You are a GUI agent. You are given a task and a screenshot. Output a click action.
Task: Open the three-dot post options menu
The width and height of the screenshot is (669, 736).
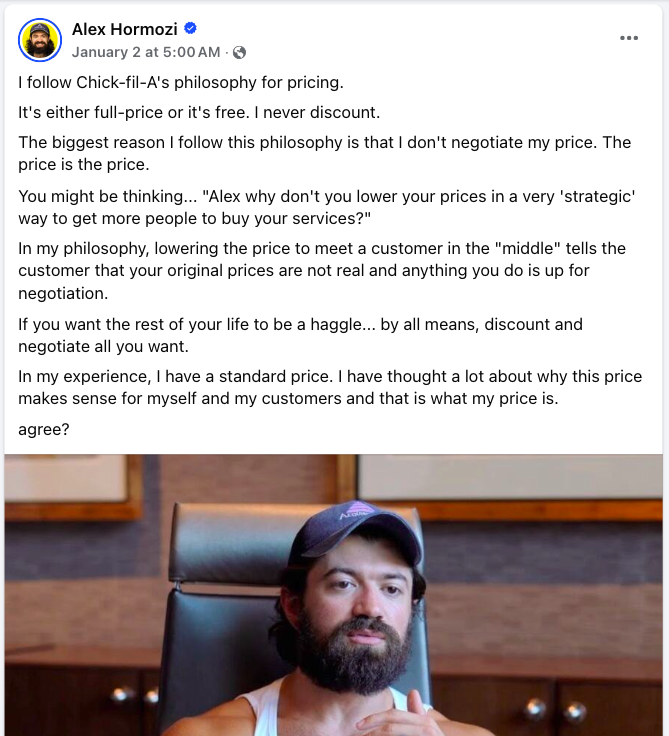(x=628, y=39)
